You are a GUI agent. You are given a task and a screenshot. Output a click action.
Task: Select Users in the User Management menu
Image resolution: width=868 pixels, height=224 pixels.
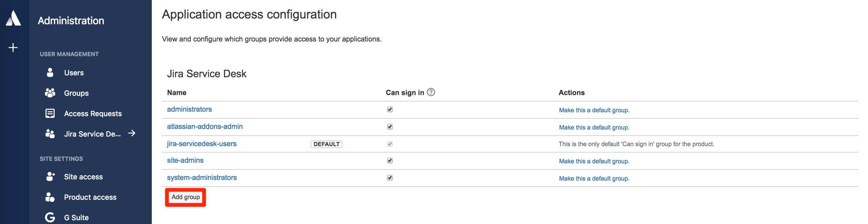coord(74,72)
